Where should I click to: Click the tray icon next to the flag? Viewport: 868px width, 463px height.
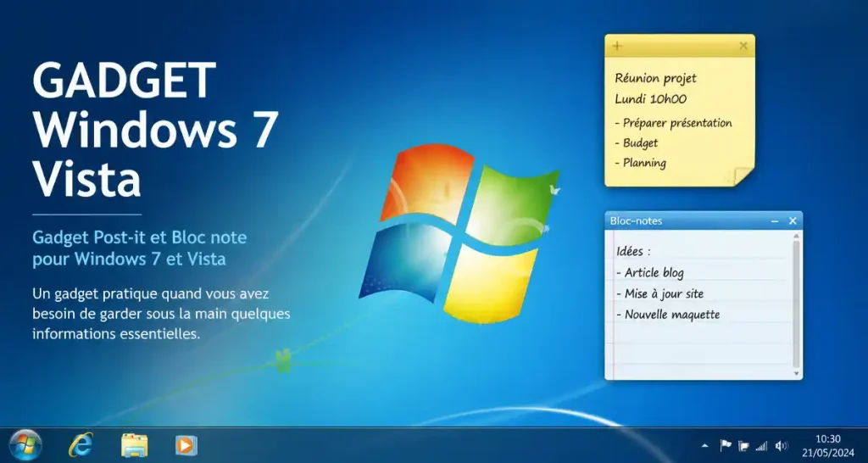[744, 446]
